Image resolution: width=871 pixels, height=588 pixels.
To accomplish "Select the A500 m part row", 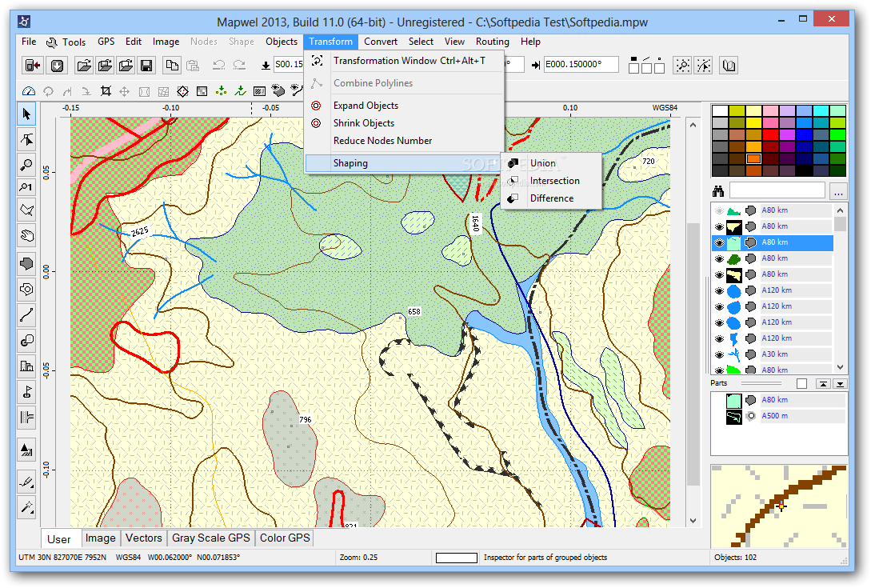I will [779, 416].
